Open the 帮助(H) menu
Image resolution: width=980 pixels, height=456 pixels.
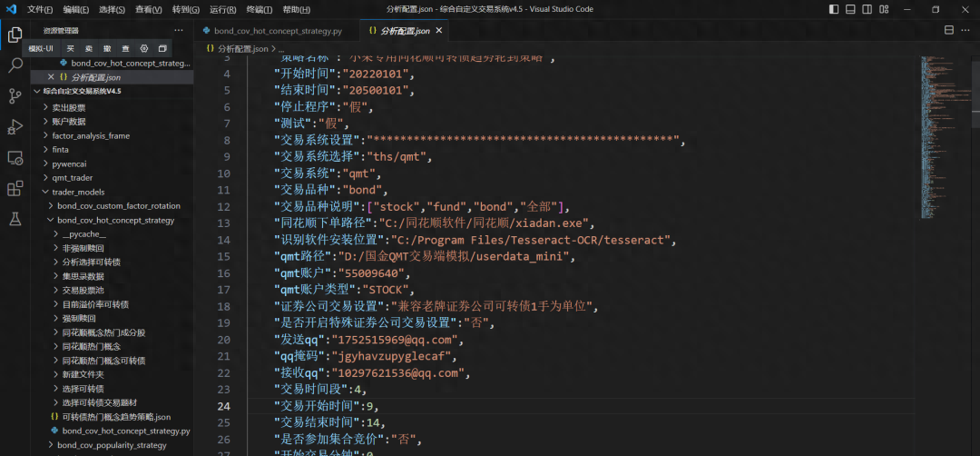pyautogui.click(x=296, y=9)
